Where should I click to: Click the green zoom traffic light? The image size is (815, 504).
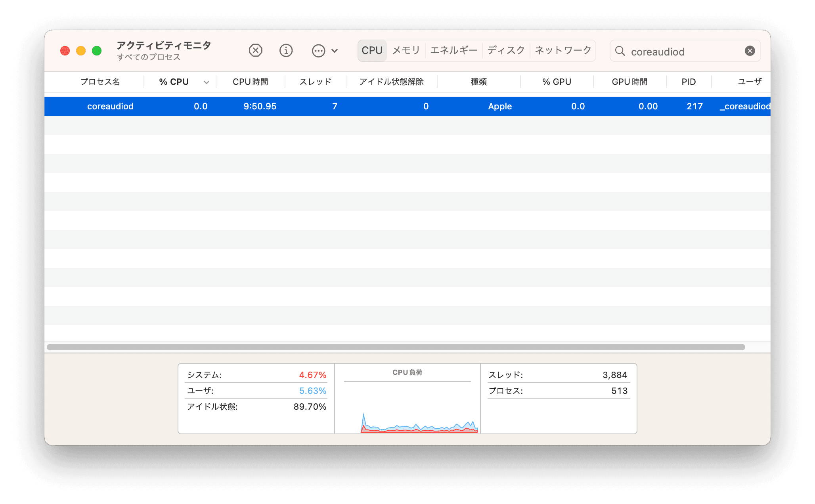pos(96,51)
